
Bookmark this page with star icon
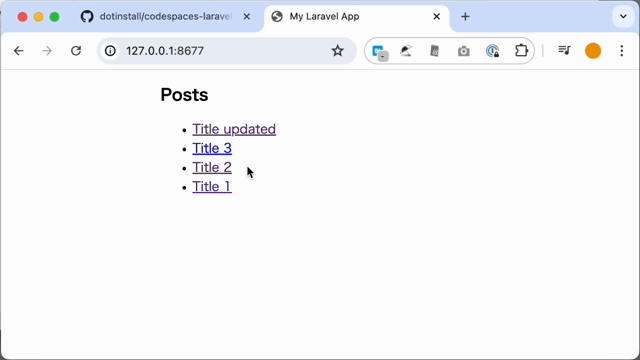pyautogui.click(x=338, y=51)
